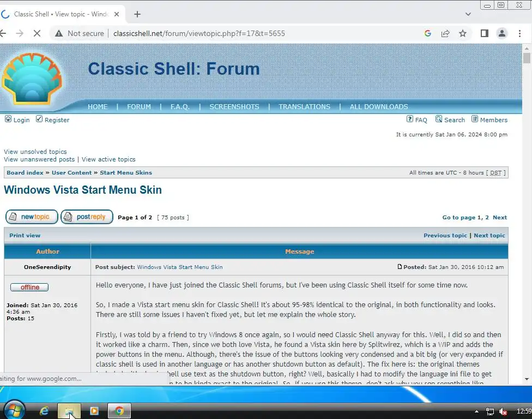Screen dimensions: 532x419
Task: Go to User Content breadcrumb
Action: pyautogui.click(x=71, y=172)
